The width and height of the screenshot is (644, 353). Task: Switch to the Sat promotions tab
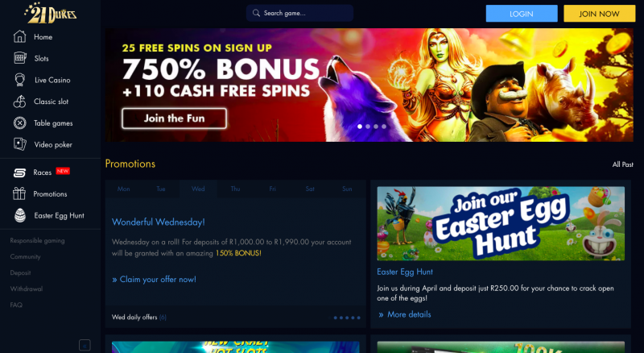click(310, 189)
